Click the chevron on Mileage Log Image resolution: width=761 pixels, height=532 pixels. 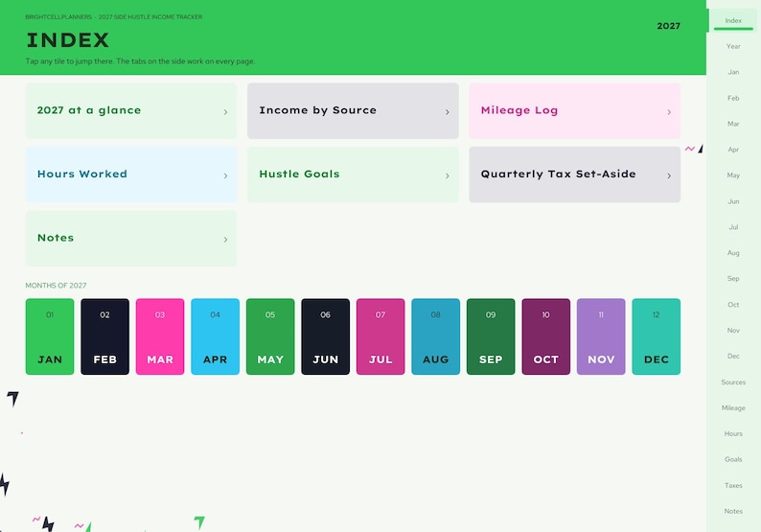click(x=669, y=112)
